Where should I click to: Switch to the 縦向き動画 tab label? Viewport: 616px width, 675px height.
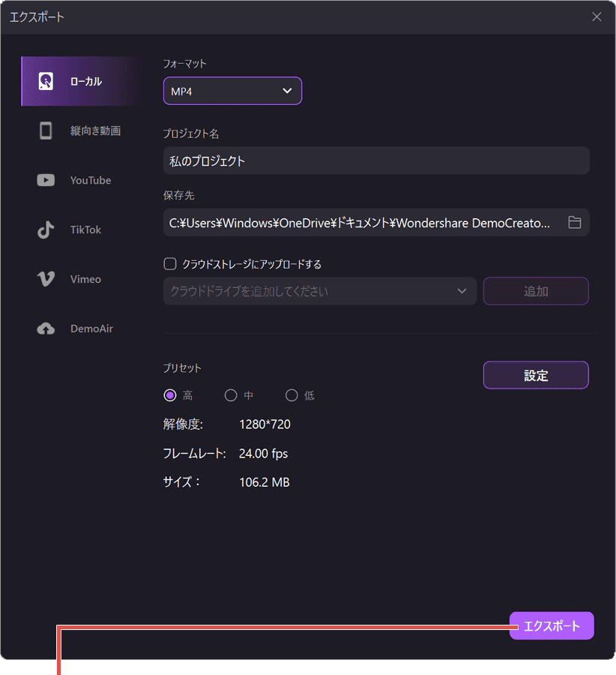(95, 130)
